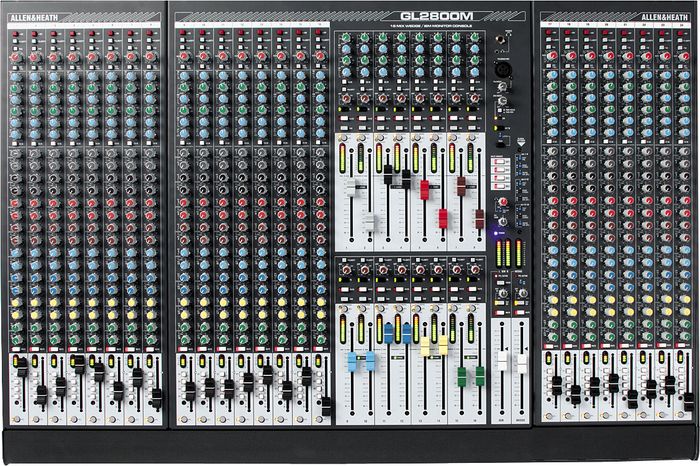Screen dimensions: 700x466
Task: Click the left light-blue fader of mix 9
Action: click(352, 362)
